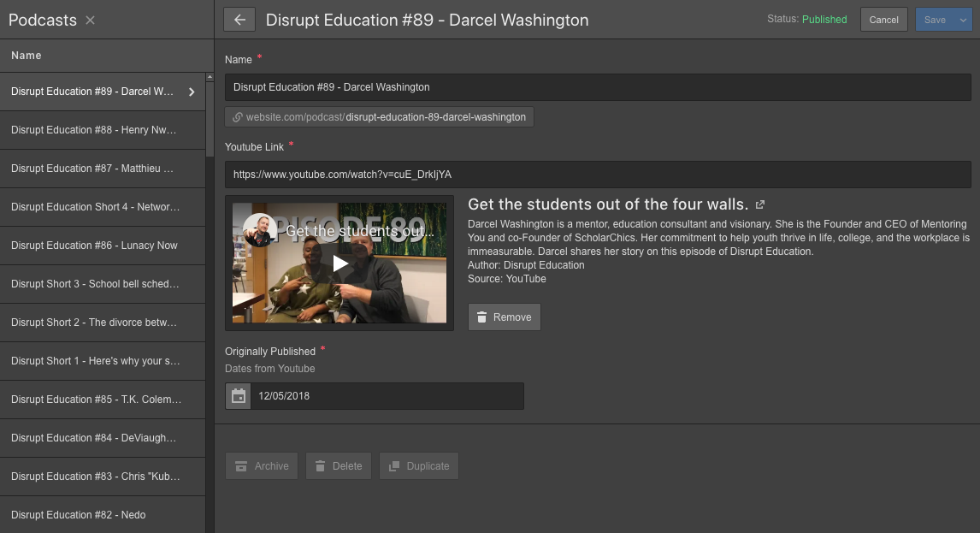
Task: Select Disrupt Education #87 - Matthieu row
Action: coord(103,169)
